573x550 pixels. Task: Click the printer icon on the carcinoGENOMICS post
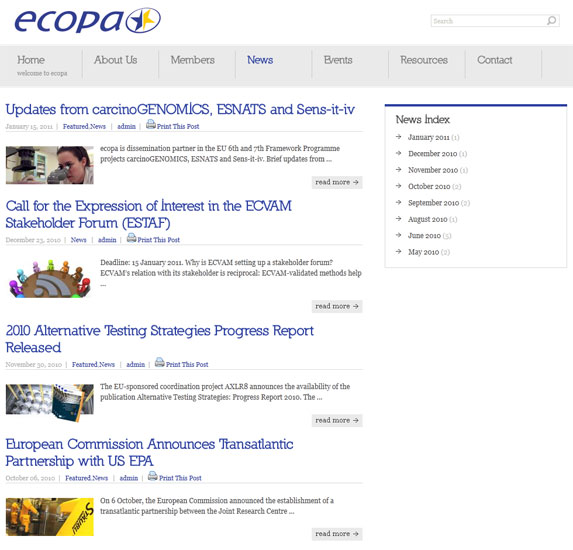[x=151, y=124]
